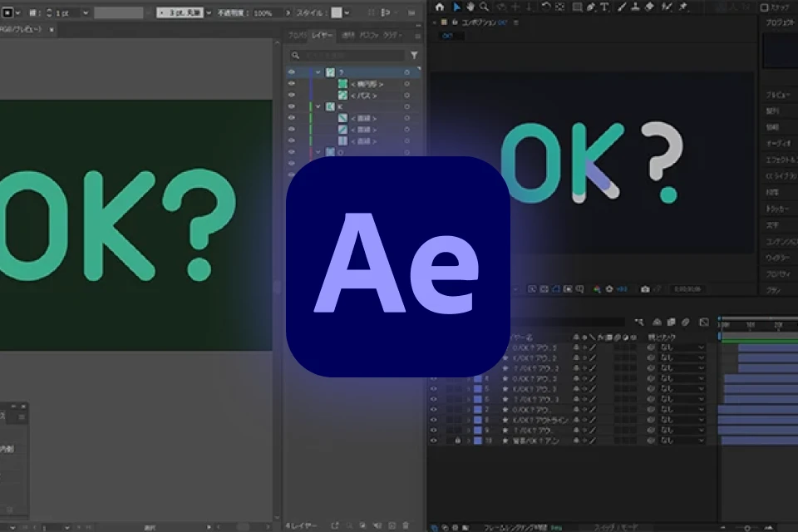
Task: Click the exposure reset icon in viewer footer
Action: pyautogui.click(x=609, y=289)
